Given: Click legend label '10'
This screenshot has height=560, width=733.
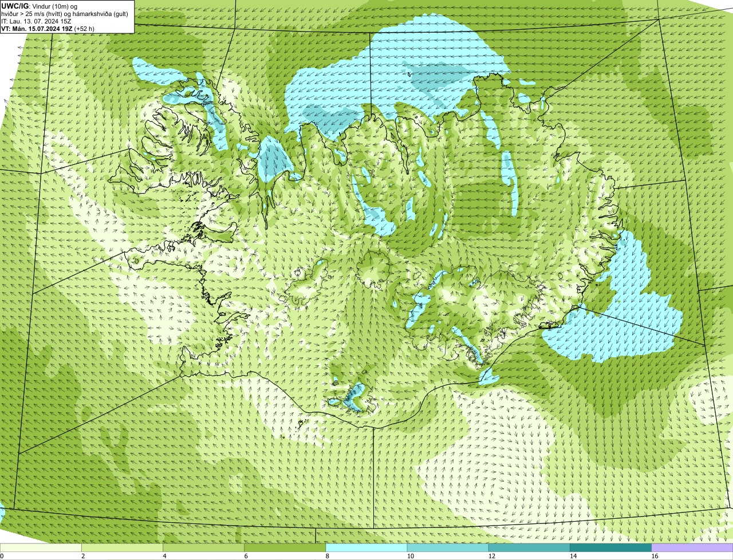Looking at the screenshot, I should 410,556.
